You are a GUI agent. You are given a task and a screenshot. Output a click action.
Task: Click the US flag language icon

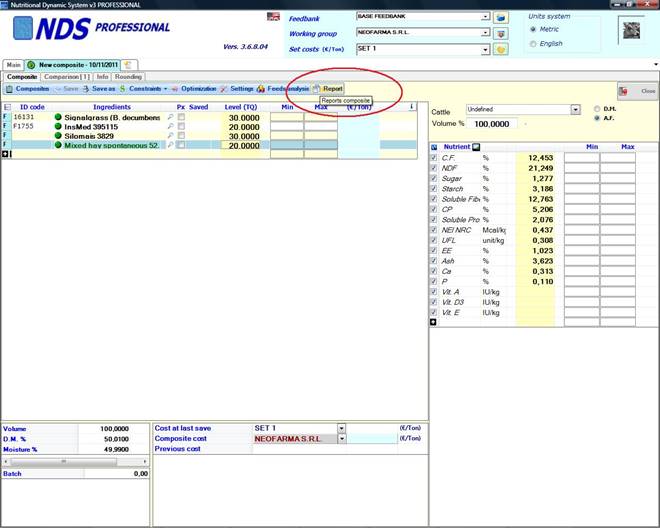coord(273,16)
